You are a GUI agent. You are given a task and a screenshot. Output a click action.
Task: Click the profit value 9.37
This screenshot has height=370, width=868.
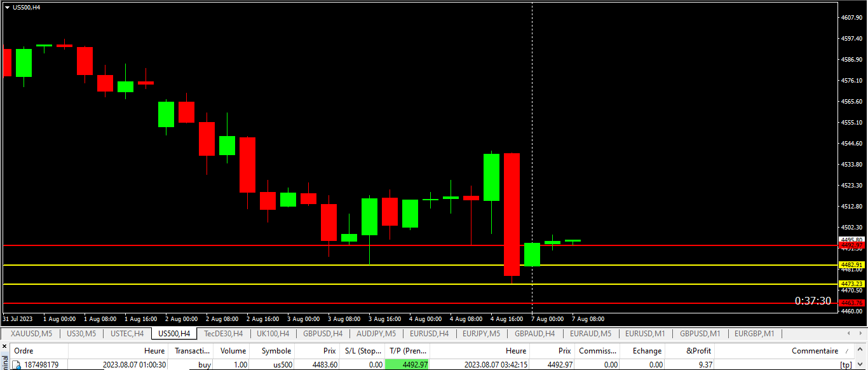(704, 365)
